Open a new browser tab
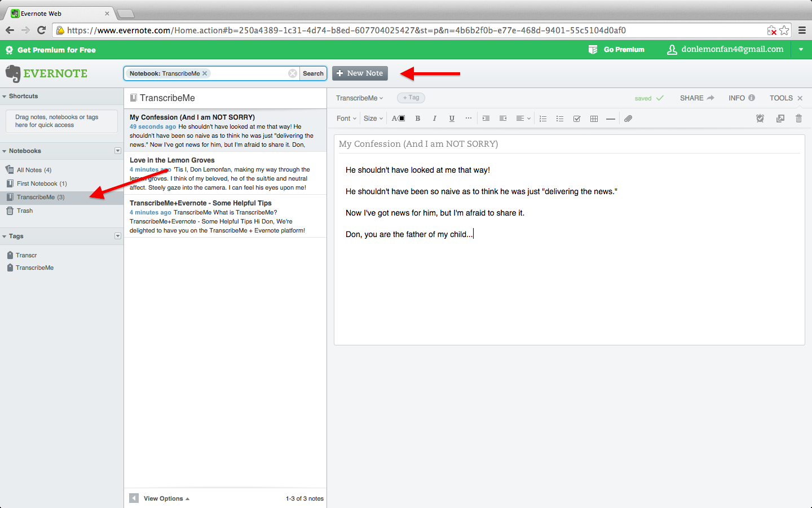This screenshot has width=812, height=508. [125, 14]
